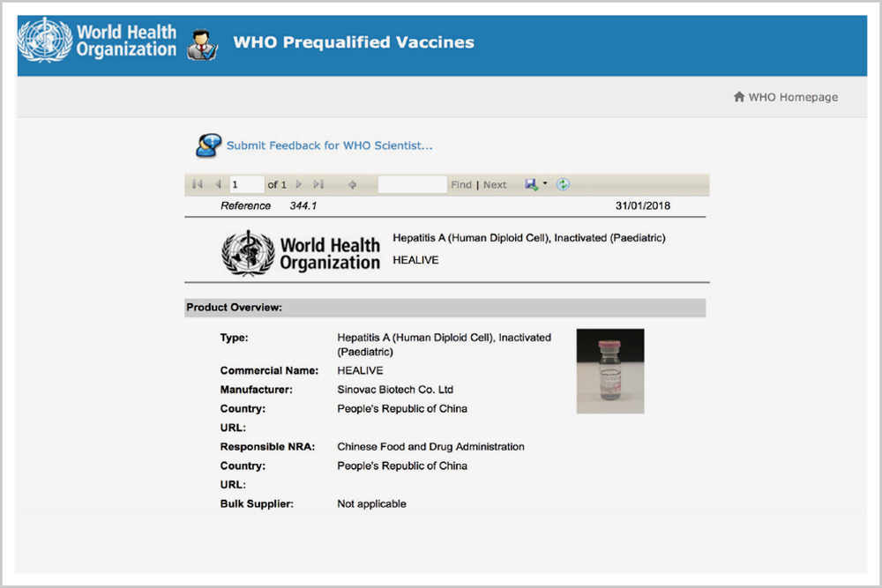This screenshot has height=588, width=882.
Task: Click Find in report toolbar
Action: (460, 185)
